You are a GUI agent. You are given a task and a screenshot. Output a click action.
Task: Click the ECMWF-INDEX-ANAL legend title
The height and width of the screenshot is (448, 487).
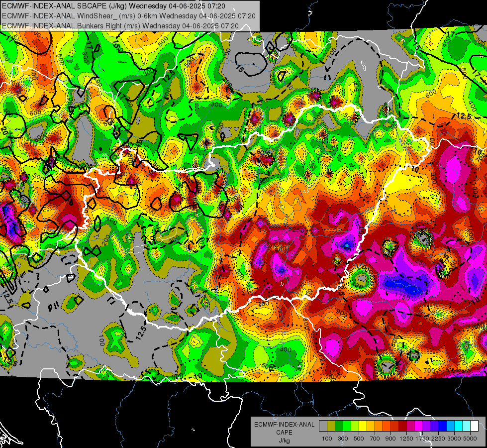click(x=284, y=425)
